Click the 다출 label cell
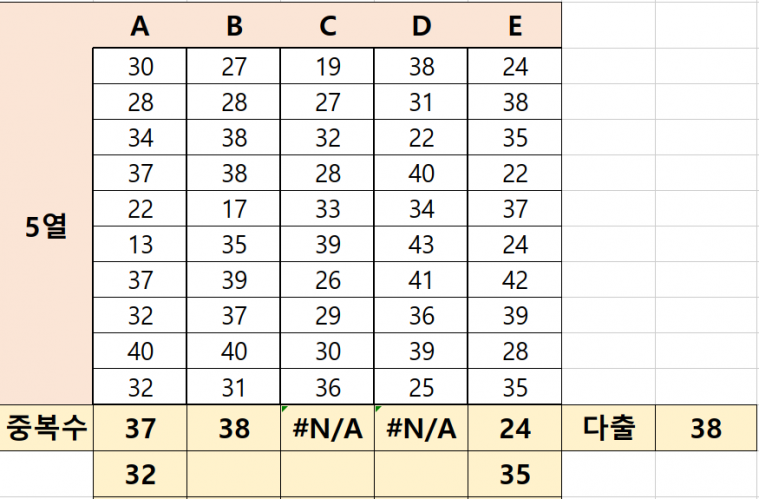759x499 pixels. click(608, 429)
